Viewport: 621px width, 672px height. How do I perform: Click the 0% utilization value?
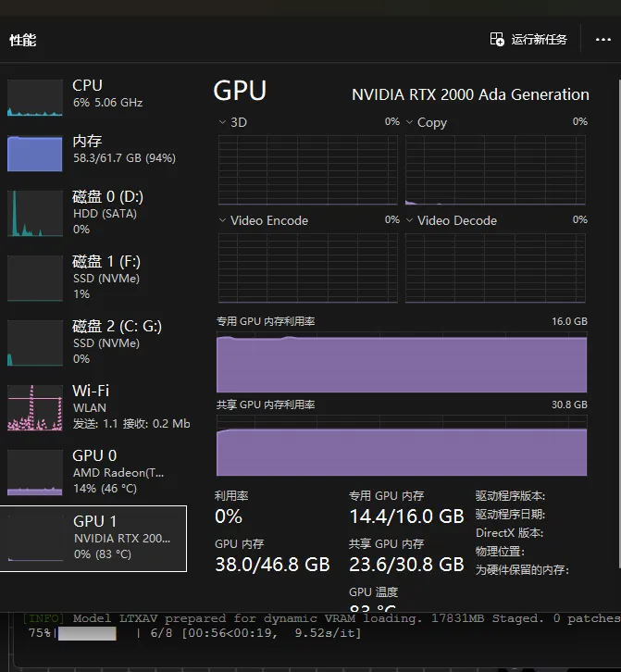229,516
